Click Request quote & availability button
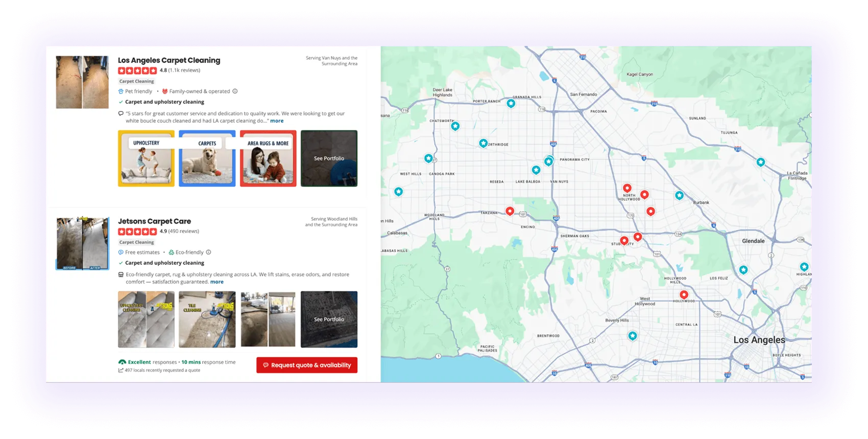 pos(307,365)
